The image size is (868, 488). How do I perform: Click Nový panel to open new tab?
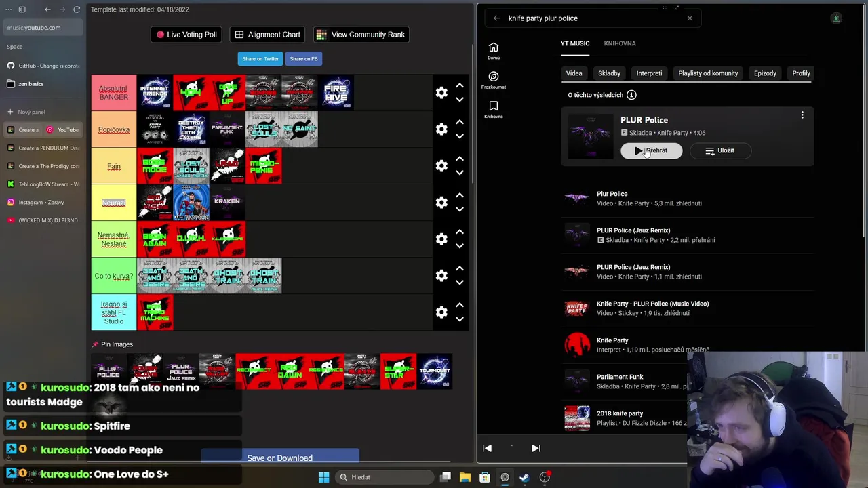click(x=43, y=112)
